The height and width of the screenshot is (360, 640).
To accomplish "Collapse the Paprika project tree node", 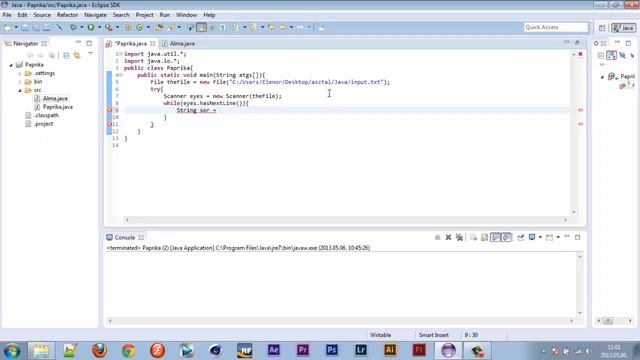I will click(x=11, y=65).
